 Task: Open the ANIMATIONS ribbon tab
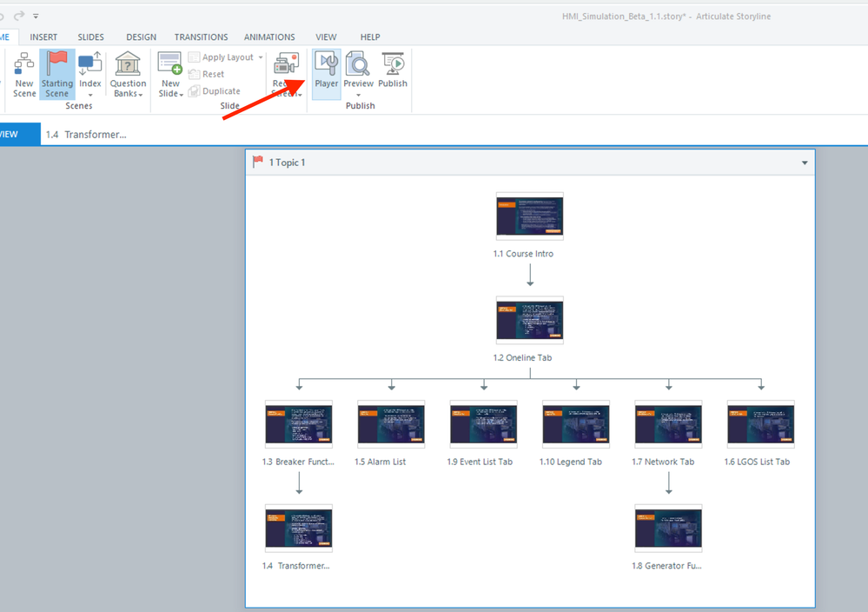(x=269, y=37)
